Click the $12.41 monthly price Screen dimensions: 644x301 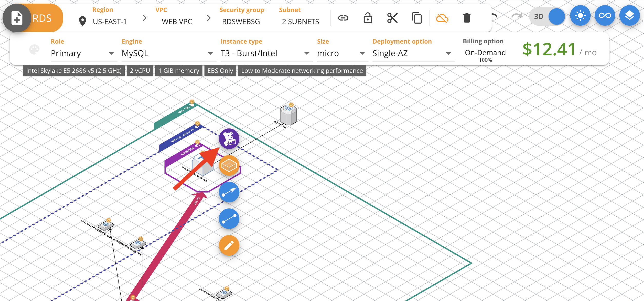click(x=549, y=49)
